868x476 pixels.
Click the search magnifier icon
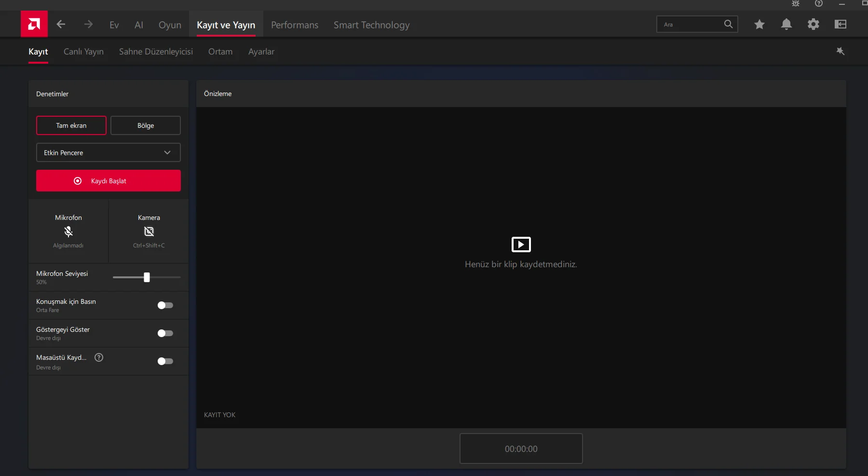tap(728, 24)
